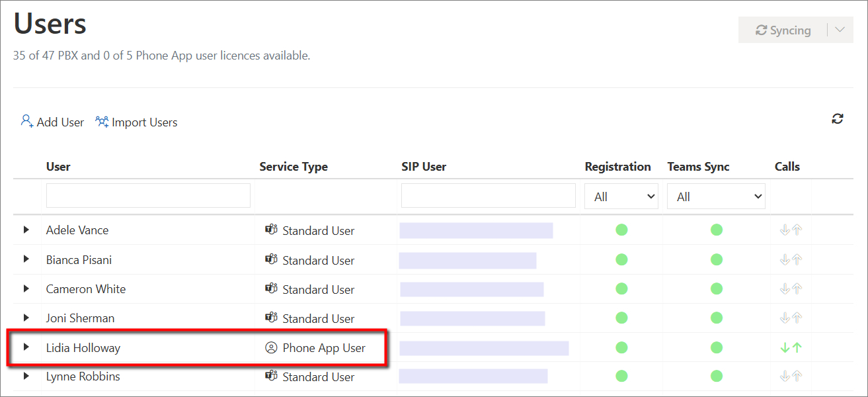The height and width of the screenshot is (397, 868).
Task: Click the User column filter text box
Action: tap(148, 196)
